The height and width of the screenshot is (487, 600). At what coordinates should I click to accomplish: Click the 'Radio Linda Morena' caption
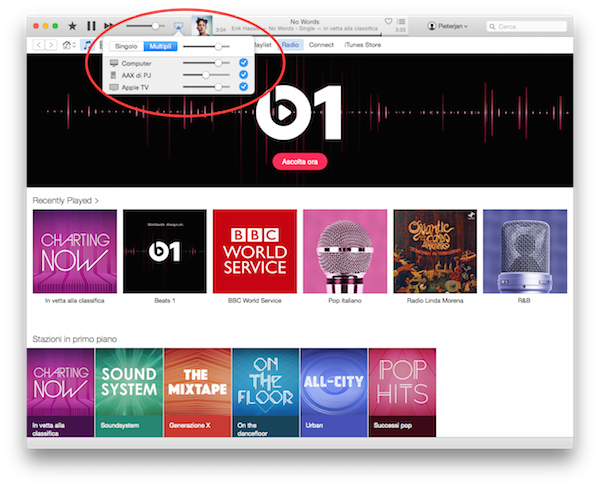pyautogui.click(x=435, y=301)
